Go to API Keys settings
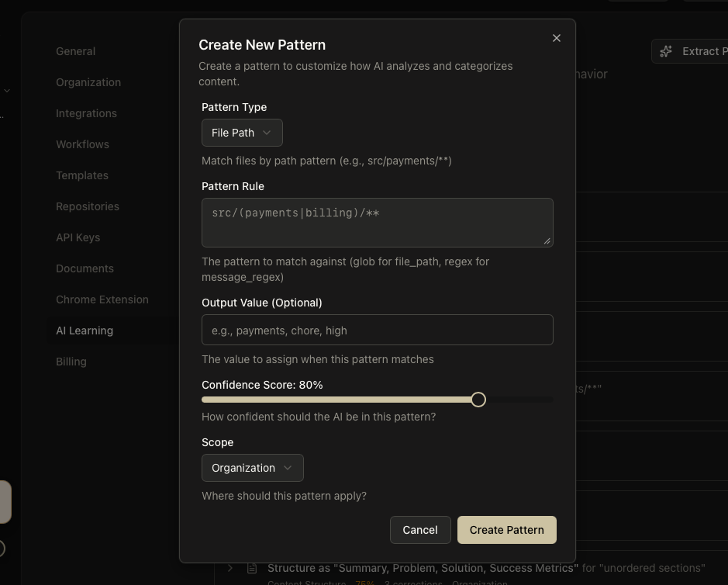 (x=78, y=237)
